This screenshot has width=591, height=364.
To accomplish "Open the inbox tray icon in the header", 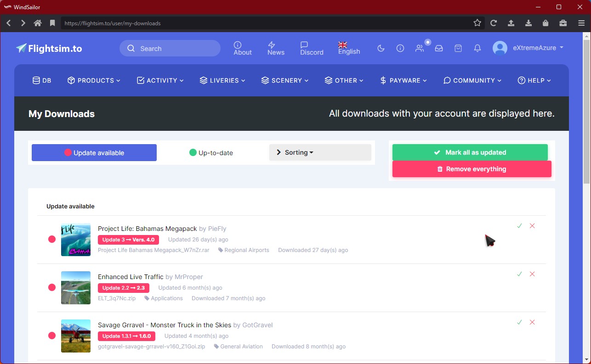I will tap(439, 48).
